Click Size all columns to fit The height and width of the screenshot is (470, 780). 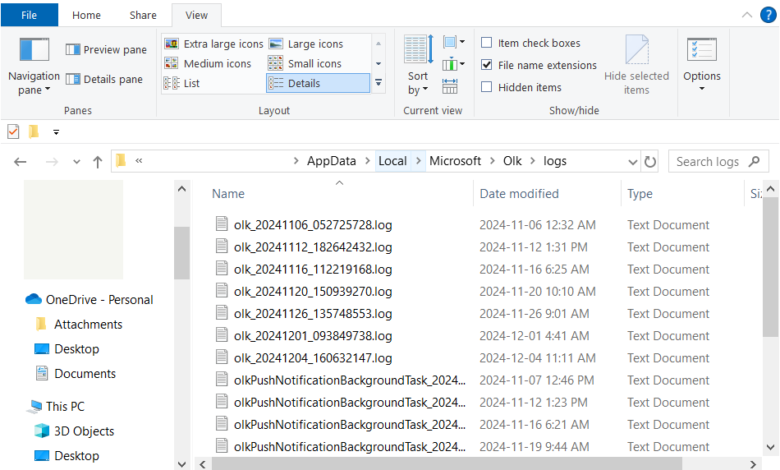click(450, 86)
